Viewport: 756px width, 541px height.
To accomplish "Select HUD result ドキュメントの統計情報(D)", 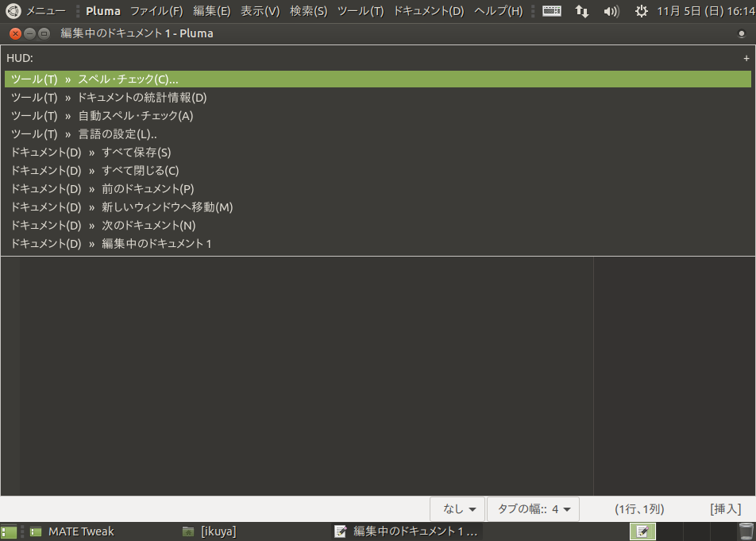I will (378, 98).
